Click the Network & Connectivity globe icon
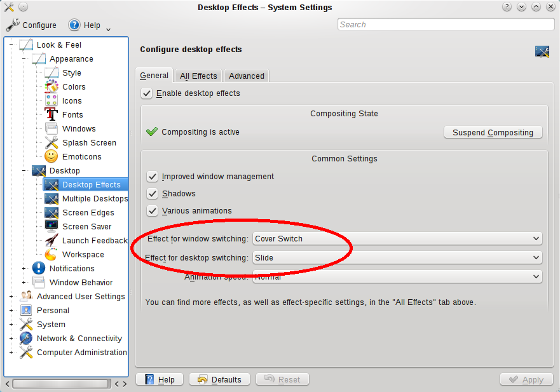560x392 pixels. (x=25, y=338)
